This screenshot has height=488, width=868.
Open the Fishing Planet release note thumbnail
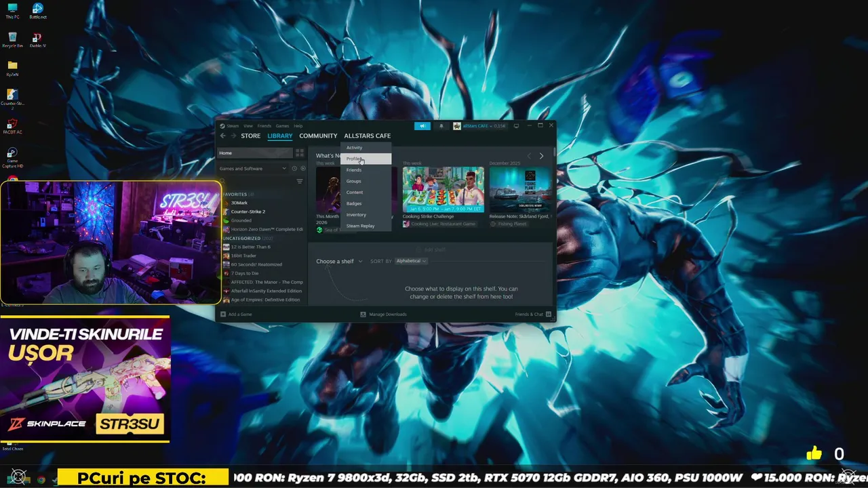[520, 189]
